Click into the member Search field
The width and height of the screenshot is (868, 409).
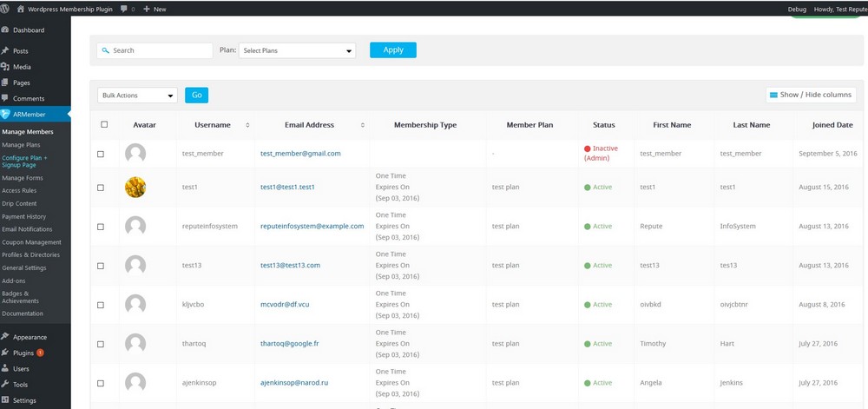click(155, 50)
